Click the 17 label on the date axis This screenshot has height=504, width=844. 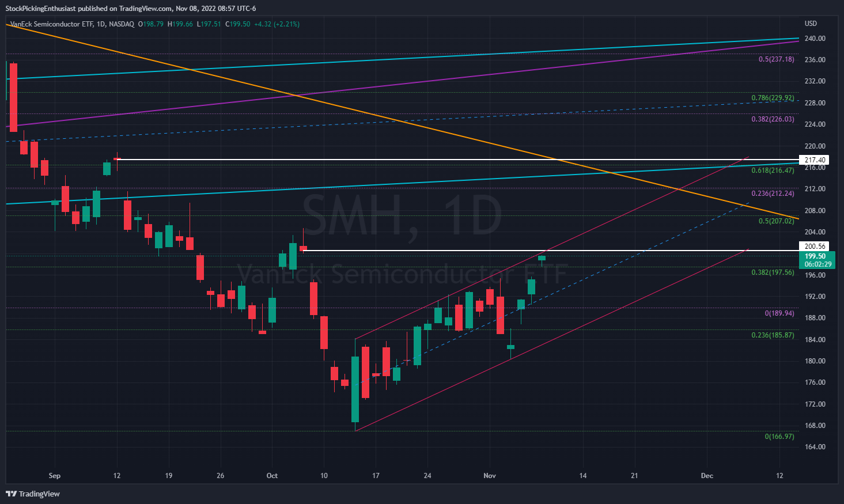(376, 476)
